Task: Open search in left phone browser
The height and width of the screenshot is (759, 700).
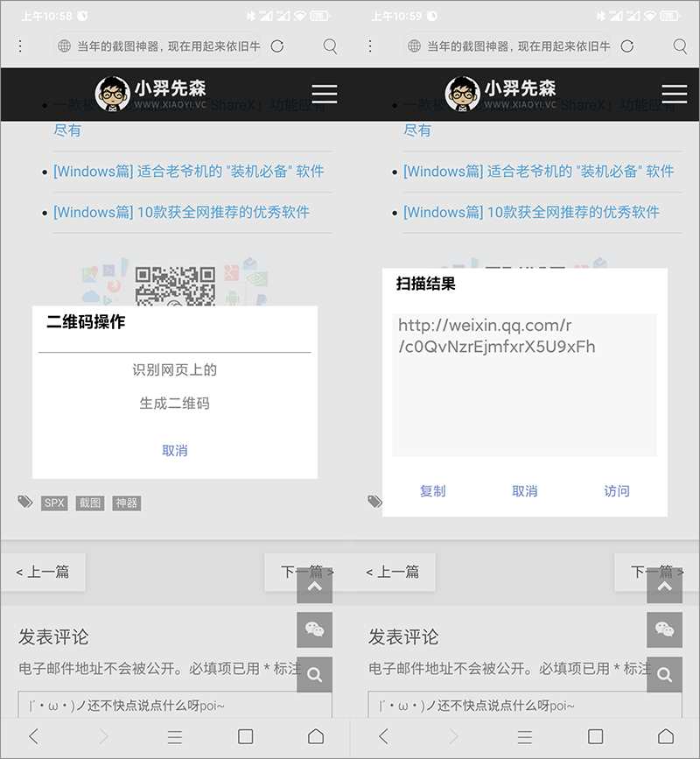Action: pos(331,46)
